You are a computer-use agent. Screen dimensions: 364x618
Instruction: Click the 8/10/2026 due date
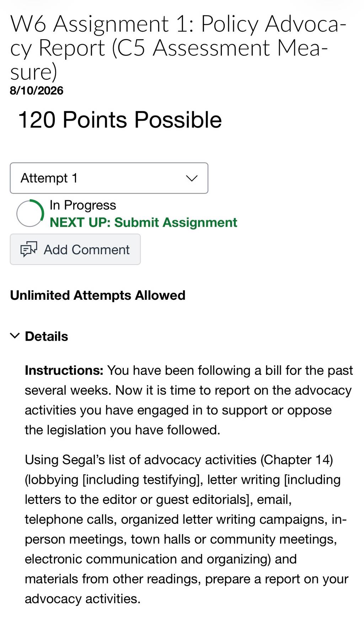coord(37,91)
